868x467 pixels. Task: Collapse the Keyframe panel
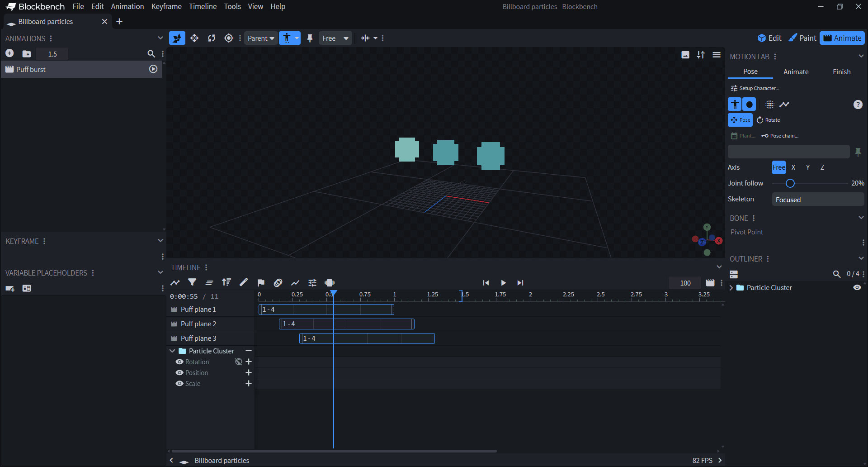160,241
